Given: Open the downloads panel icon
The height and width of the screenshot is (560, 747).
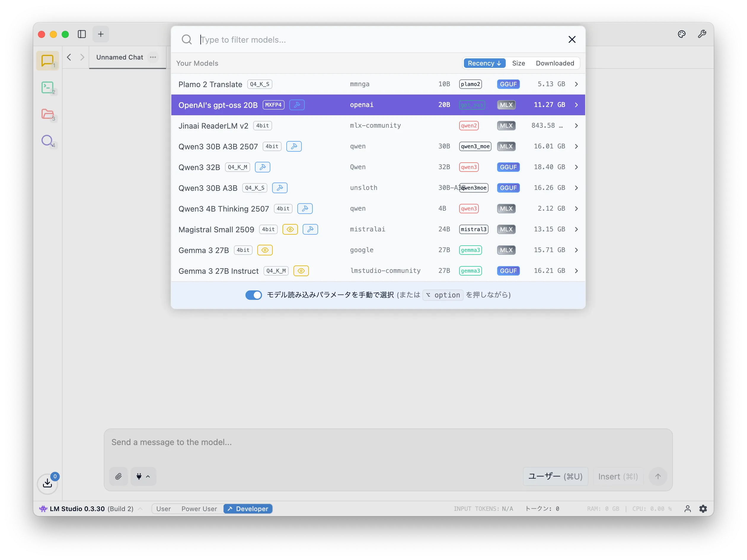Looking at the screenshot, I should 47,483.
